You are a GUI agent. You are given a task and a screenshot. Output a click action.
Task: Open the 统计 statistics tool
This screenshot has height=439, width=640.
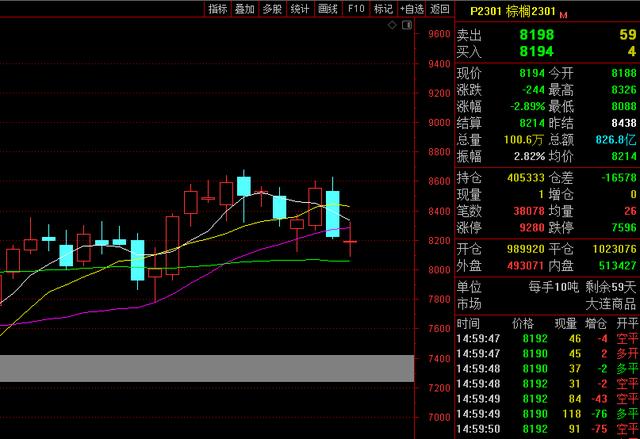coord(300,9)
